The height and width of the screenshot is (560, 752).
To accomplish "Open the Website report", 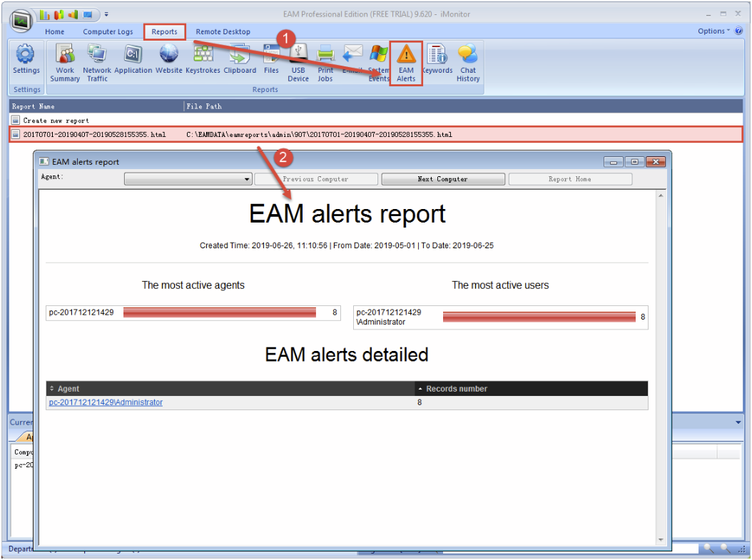I will [x=169, y=59].
